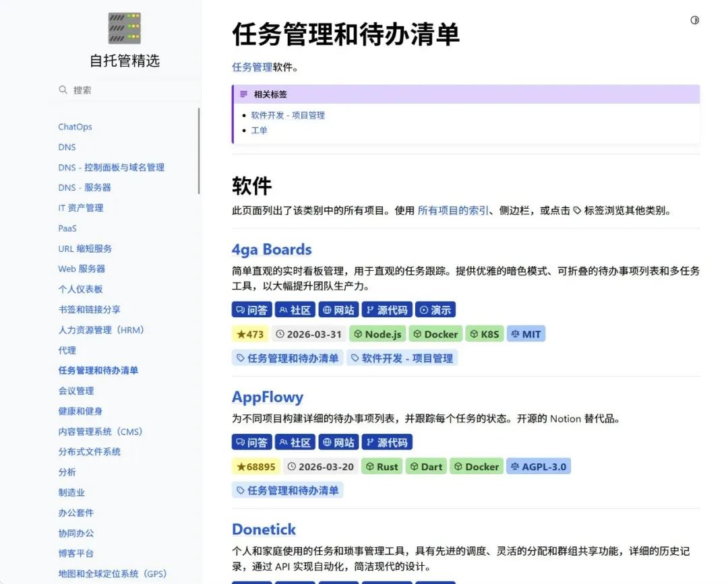Toggle the light/dark theme icon
Image resolution: width=728 pixels, height=584 pixels.
[x=694, y=20]
